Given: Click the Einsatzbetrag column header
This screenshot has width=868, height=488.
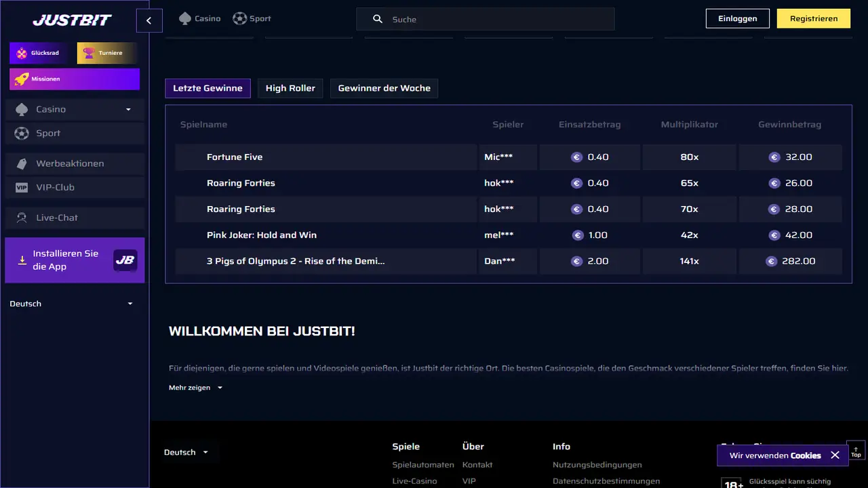Looking at the screenshot, I should pyautogui.click(x=589, y=125).
